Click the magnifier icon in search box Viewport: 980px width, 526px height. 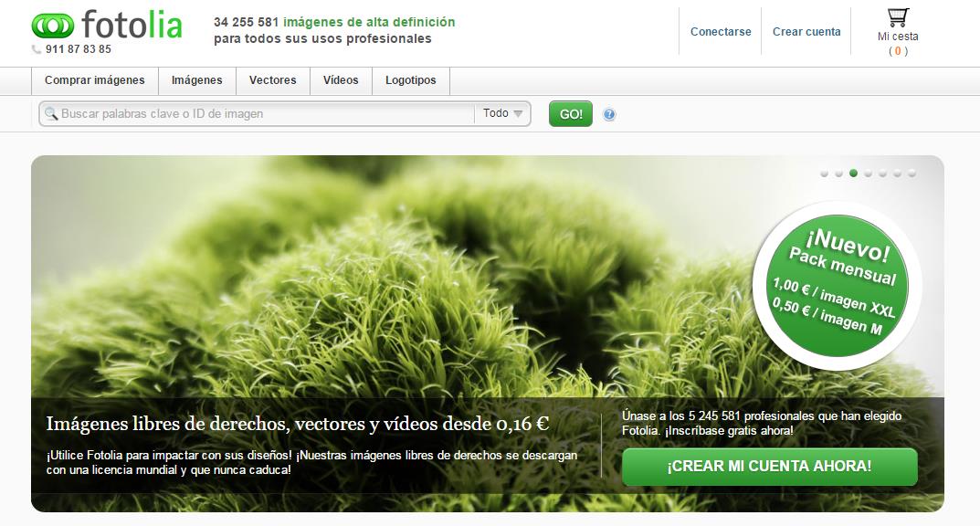click(x=51, y=114)
